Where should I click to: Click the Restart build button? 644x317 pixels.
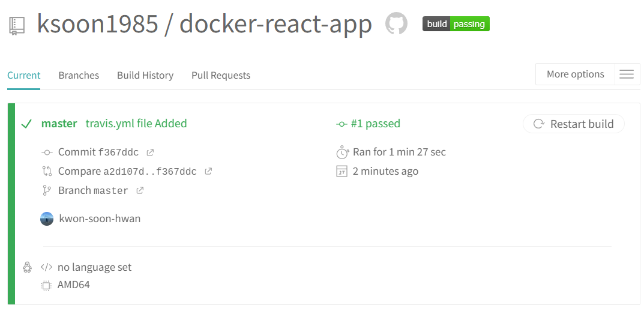click(x=573, y=124)
